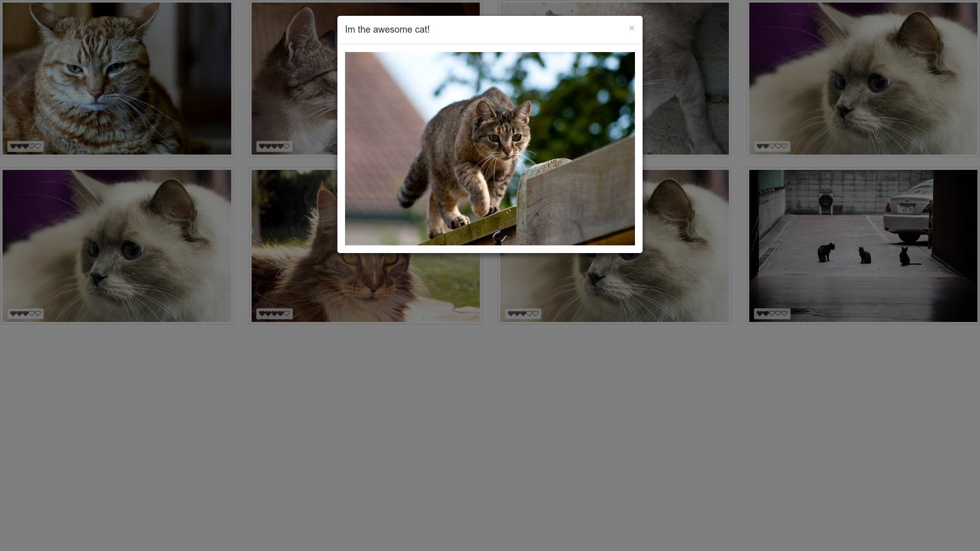Viewport: 980px width, 551px height.
Task: Click the four-heart rating on long-haired brown cat
Action: pos(275,314)
